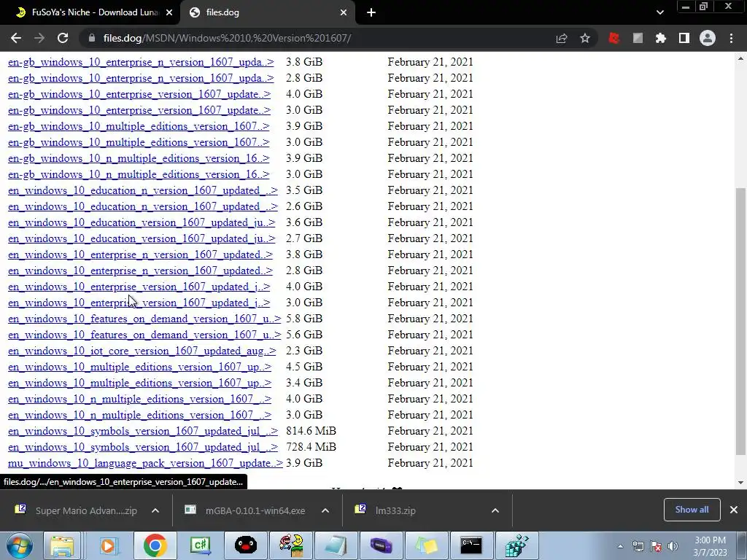The height and width of the screenshot is (560, 747).
Task: Open a new browser tab
Action: [371, 12]
